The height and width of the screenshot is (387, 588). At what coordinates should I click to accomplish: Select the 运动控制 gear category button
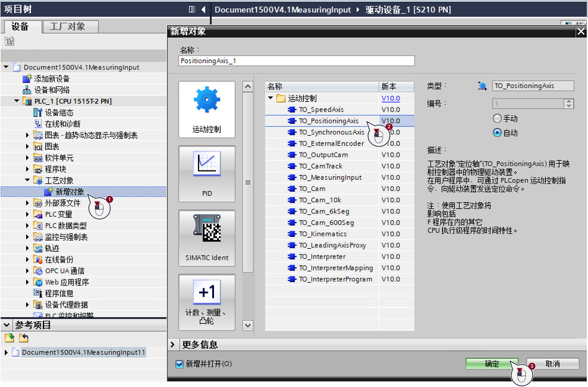point(207,110)
